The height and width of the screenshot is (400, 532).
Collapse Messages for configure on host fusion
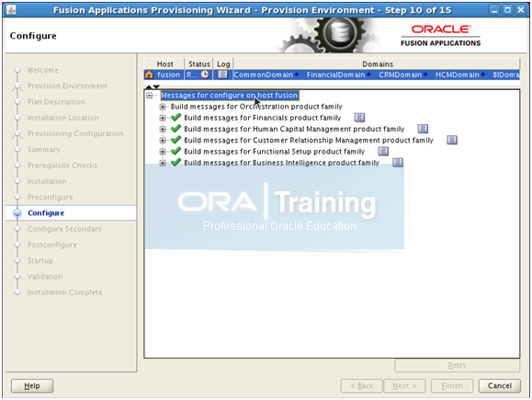coord(149,96)
